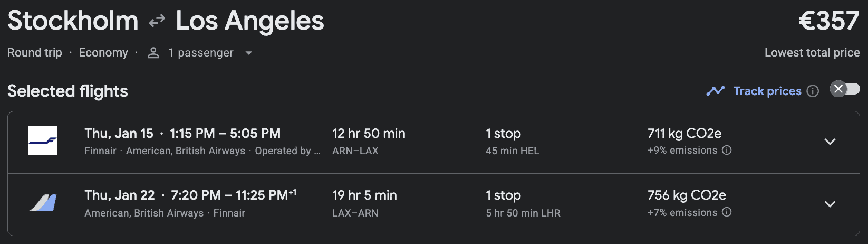Viewport: 868px width, 244px height.
Task: Open the 1 passenger dropdown arrow
Action: [x=249, y=53]
